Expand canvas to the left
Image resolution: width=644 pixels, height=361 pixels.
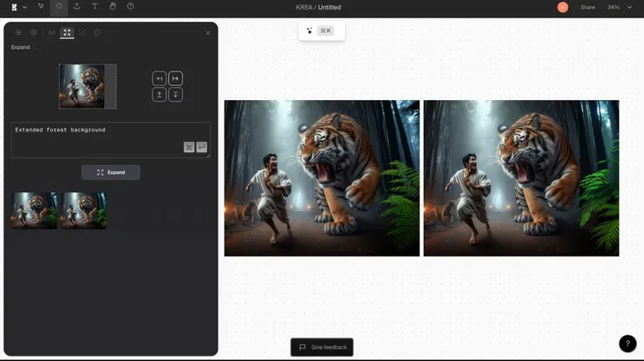[x=159, y=78]
